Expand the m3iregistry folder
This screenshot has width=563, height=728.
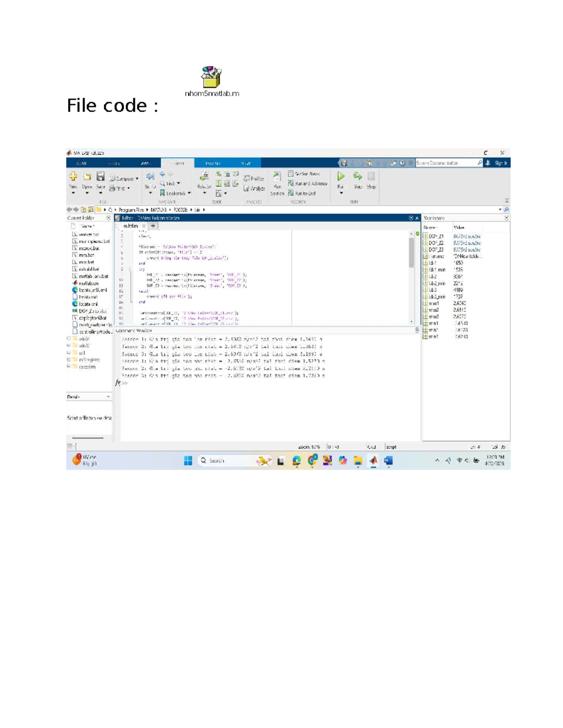69,360
